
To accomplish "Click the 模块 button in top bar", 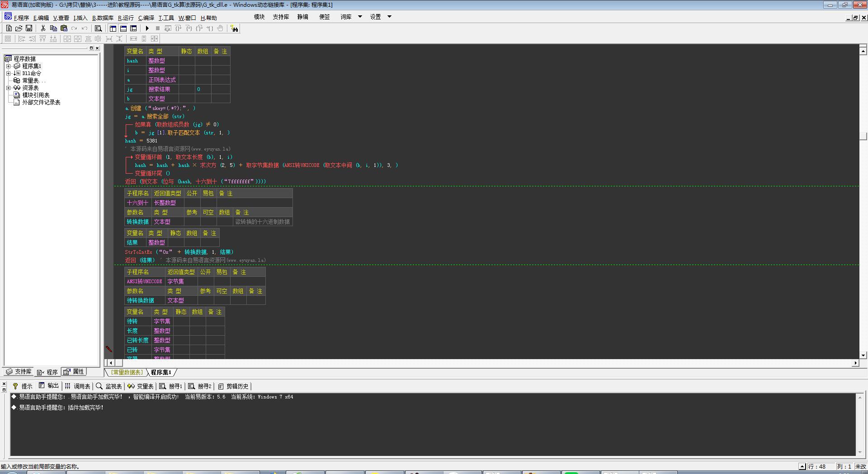I will coord(259,17).
